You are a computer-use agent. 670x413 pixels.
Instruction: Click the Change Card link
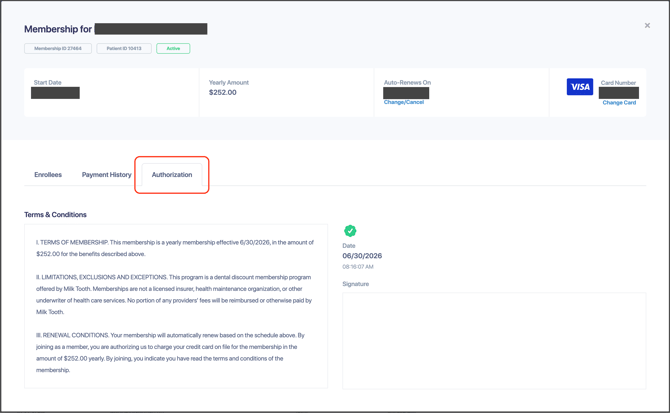[x=619, y=103]
